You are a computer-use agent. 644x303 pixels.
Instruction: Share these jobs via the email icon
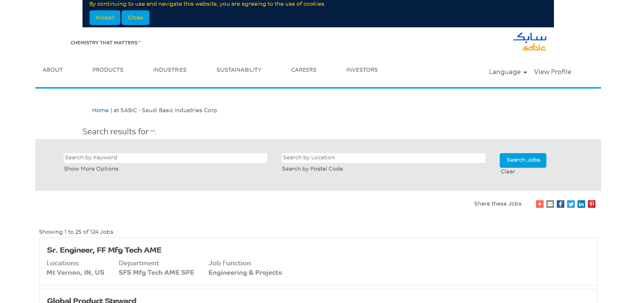(550, 204)
